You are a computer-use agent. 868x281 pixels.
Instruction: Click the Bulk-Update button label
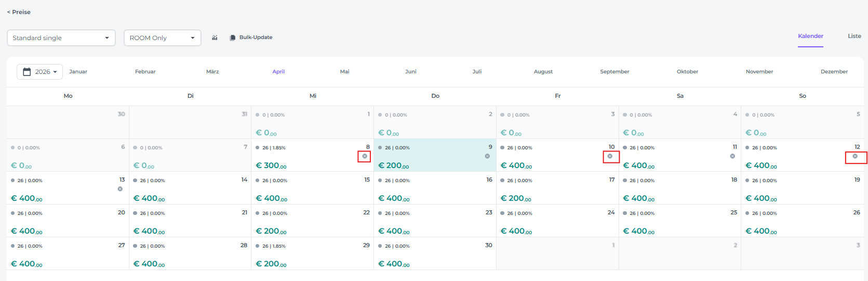(x=256, y=37)
